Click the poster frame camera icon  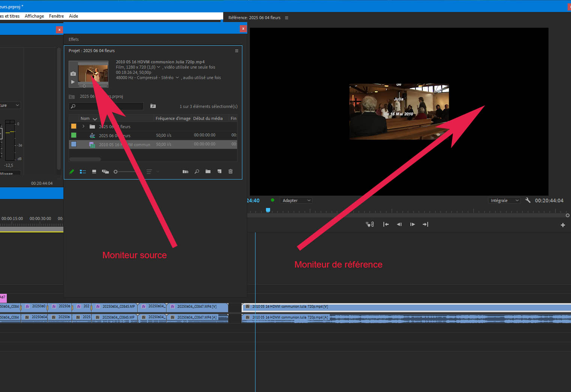tap(73, 74)
